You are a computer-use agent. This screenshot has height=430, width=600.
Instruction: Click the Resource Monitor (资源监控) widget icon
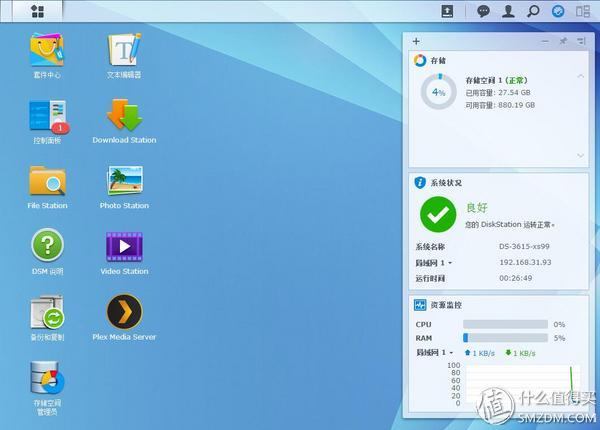point(420,305)
